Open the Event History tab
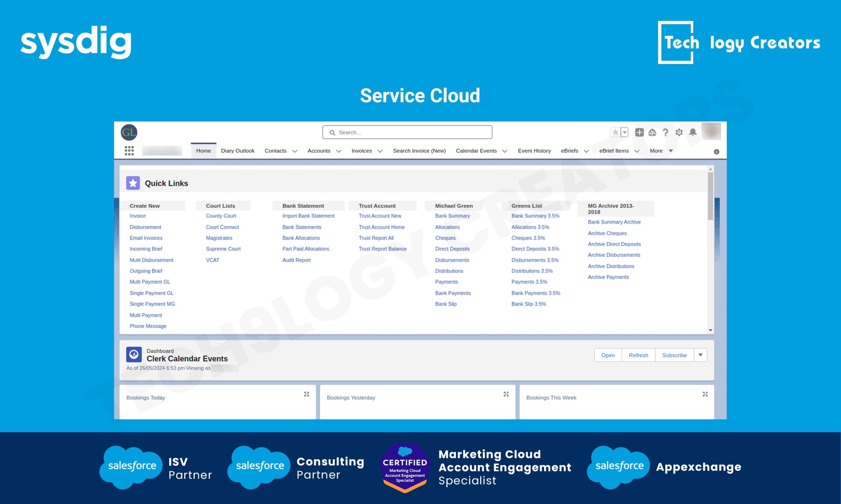The height and width of the screenshot is (504, 841). point(534,151)
